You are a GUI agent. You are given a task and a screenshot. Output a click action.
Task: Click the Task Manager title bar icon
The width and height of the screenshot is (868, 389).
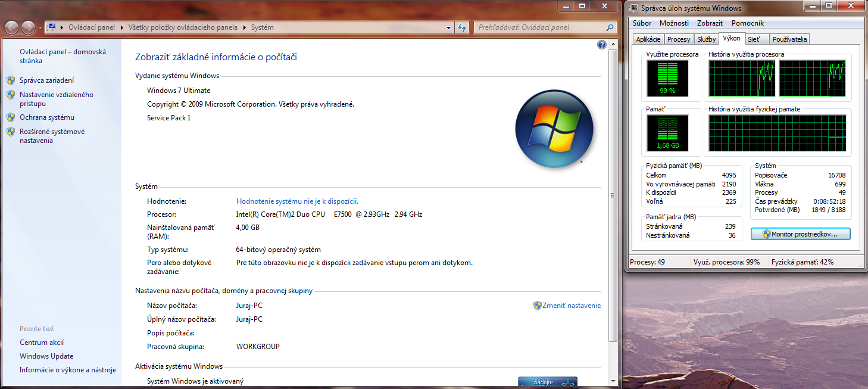[633, 8]
